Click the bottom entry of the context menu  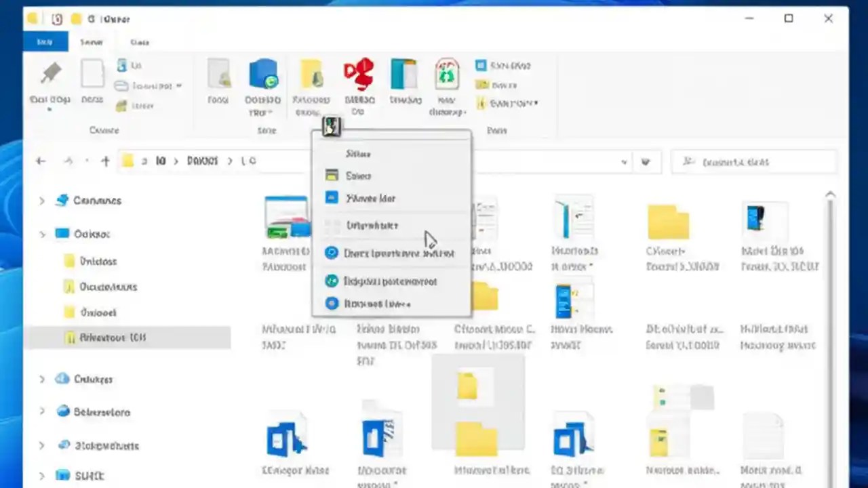coord(377,304)
